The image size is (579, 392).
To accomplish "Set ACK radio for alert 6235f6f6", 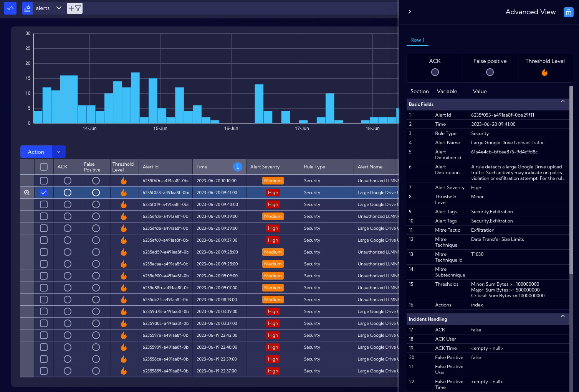I will (67, 181).
